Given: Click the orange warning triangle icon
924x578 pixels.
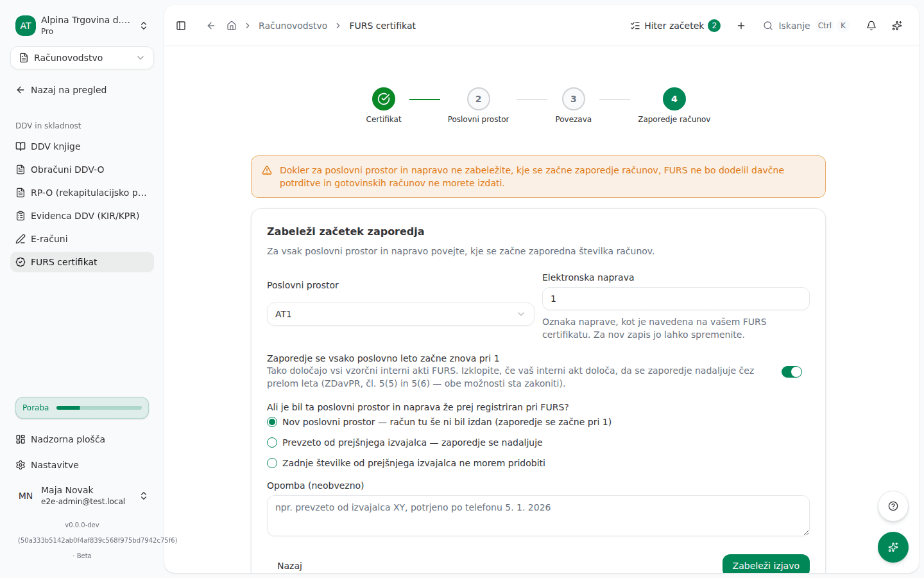Looking at the screenshot, I should coord(267,170).
